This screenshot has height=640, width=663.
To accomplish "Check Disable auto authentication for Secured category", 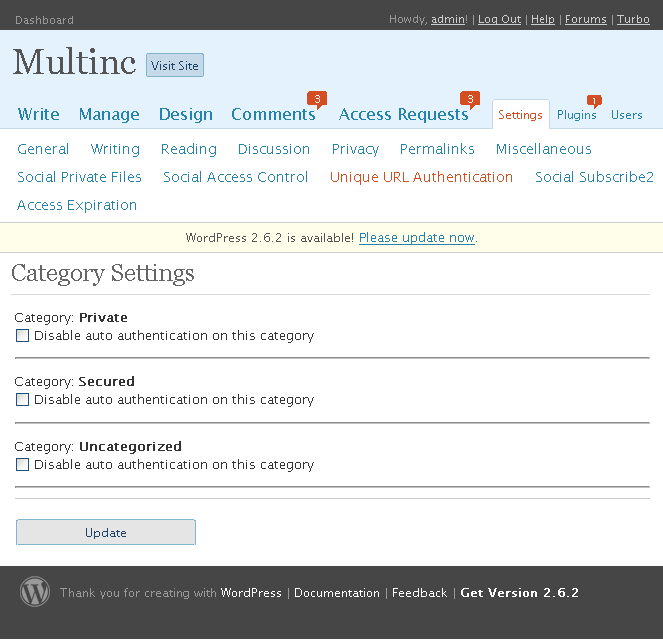I will tap(22, 399).
